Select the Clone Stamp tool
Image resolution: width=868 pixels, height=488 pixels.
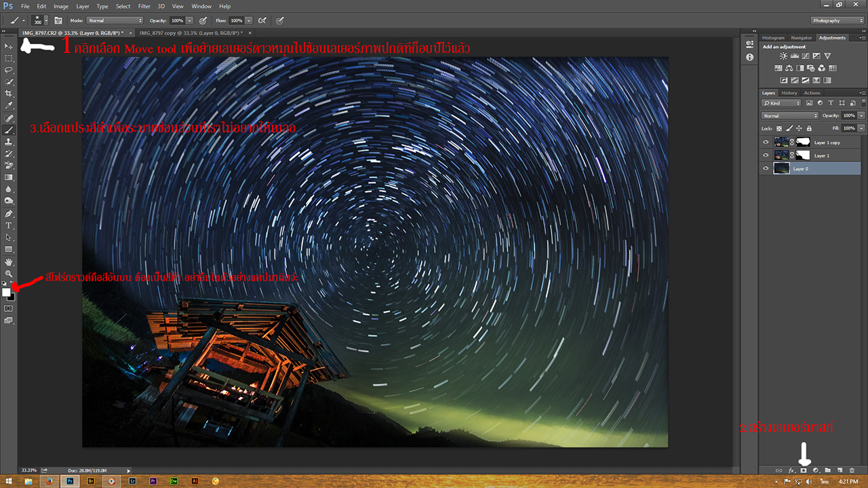(9, 142)
